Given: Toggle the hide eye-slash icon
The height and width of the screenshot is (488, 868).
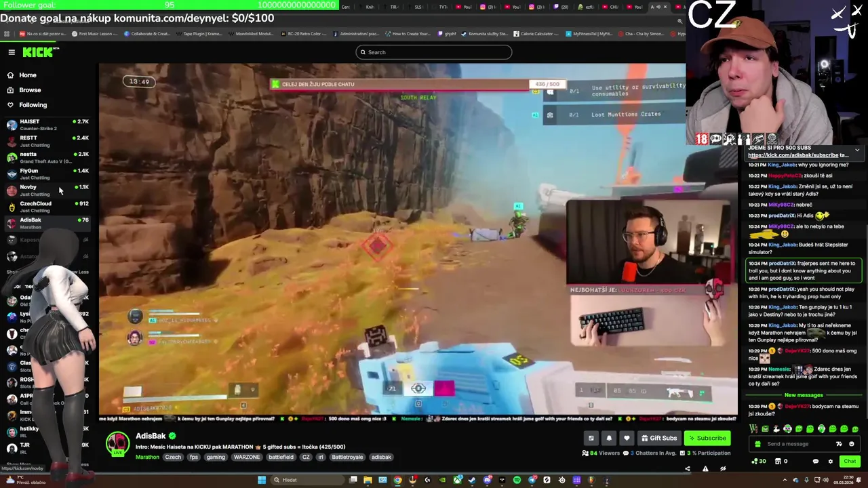Looking at the screenshot, I should (x=723, y=468).
